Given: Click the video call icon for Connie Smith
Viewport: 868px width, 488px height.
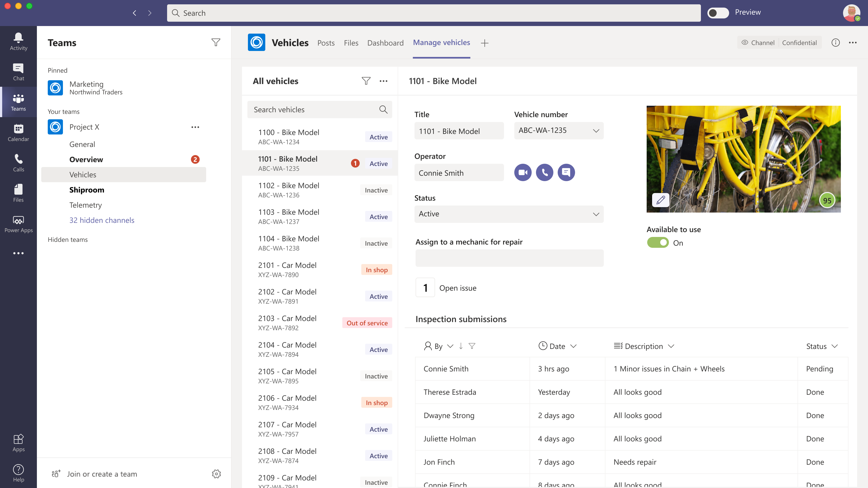Looking at the screenshot, I should tap(523, 173).
